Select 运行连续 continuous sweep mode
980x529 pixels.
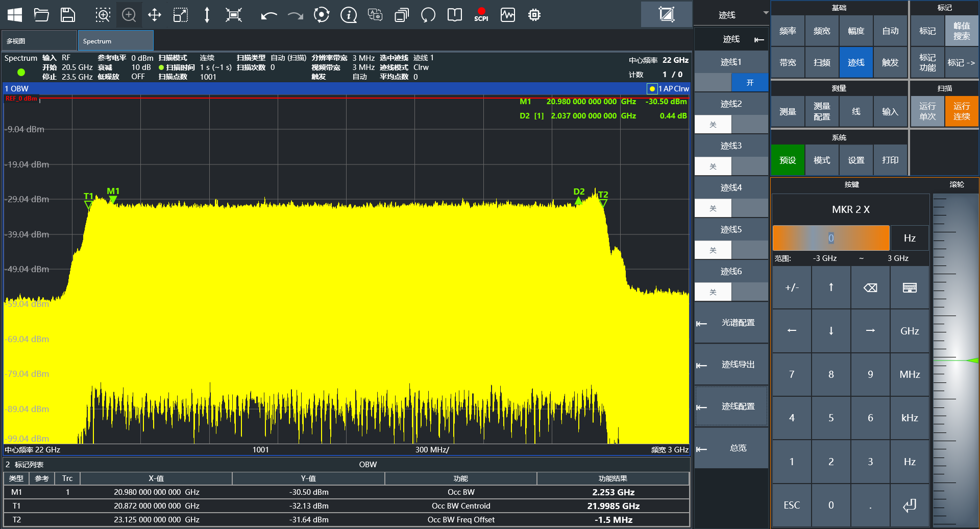point(962,111)
